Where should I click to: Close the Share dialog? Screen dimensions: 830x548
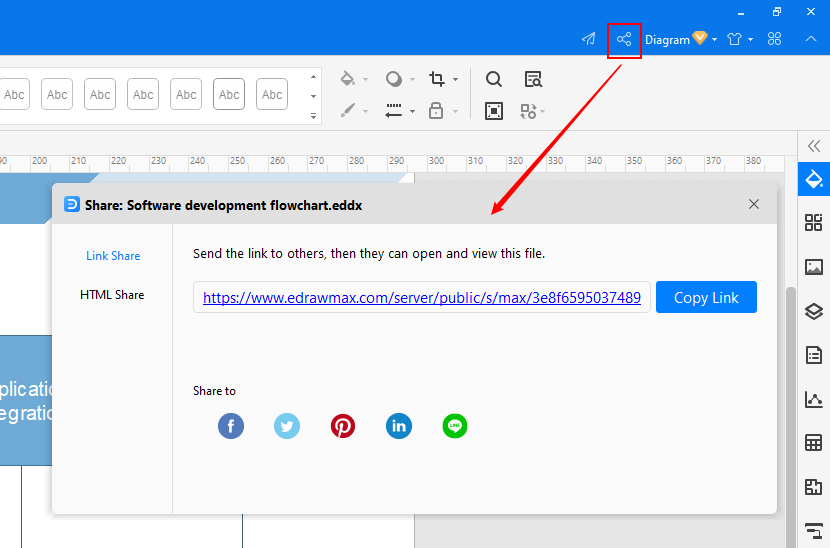[x=754, y=204]
